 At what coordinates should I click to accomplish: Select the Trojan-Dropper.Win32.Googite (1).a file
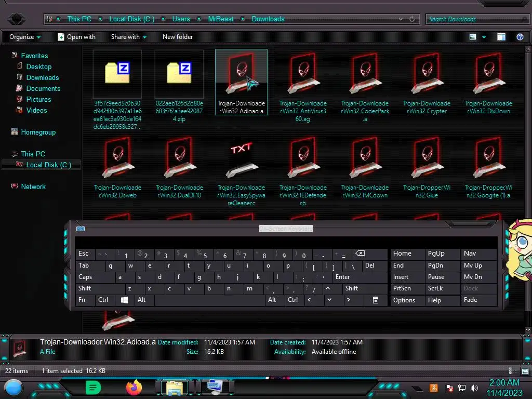(488, 167)
